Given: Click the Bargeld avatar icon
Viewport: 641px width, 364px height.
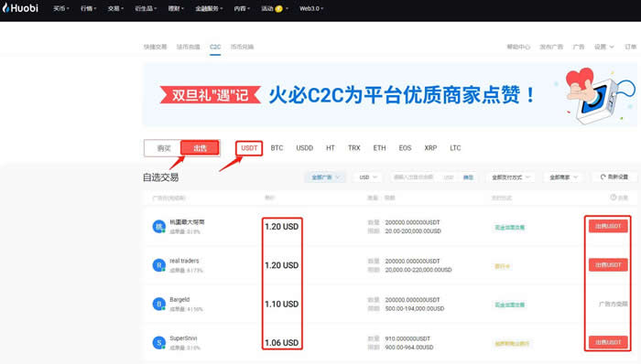Looking at the screenshot, I should coord(158,304).
